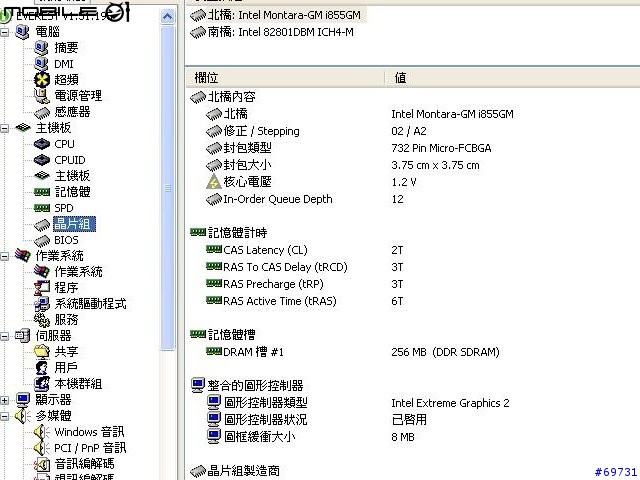This screenshot has width=640, height=480.
Task: Select the highlighted 晶片組 tree item
Action: click(74, 224)
